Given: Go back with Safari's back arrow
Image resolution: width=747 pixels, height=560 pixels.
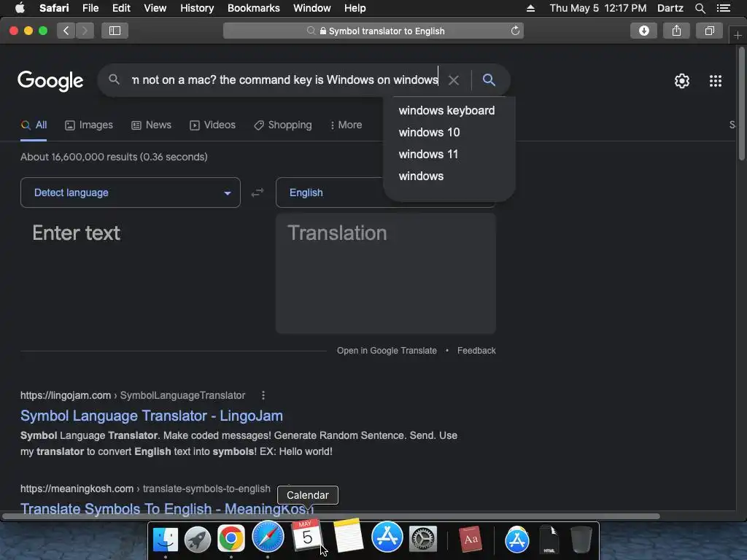Looking at the screenshot, I should click(66, 31).
